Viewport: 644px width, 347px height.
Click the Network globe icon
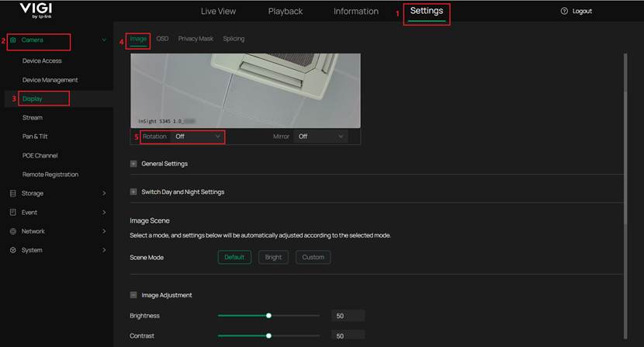(13, 231)
